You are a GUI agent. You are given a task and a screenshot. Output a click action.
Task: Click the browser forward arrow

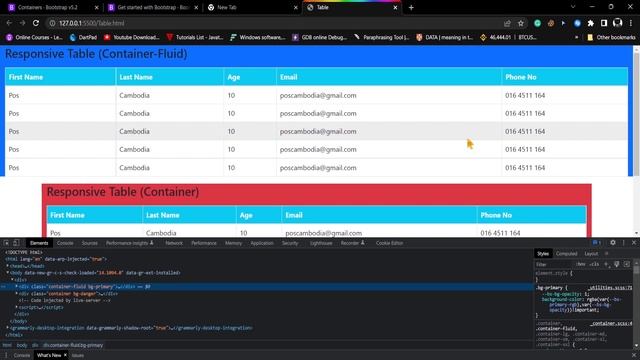coord(22,23)
